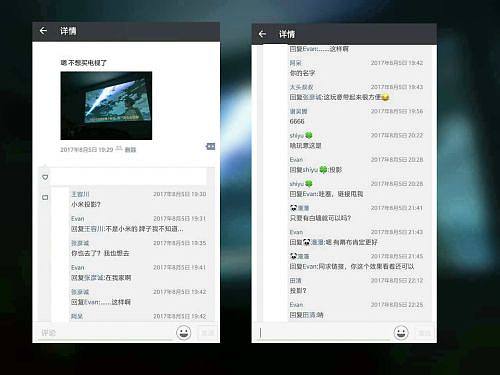This screenshot has height=375, width=500.
Task: Tap the Evan reply '在我家啊'
Action: coord(101,278)
